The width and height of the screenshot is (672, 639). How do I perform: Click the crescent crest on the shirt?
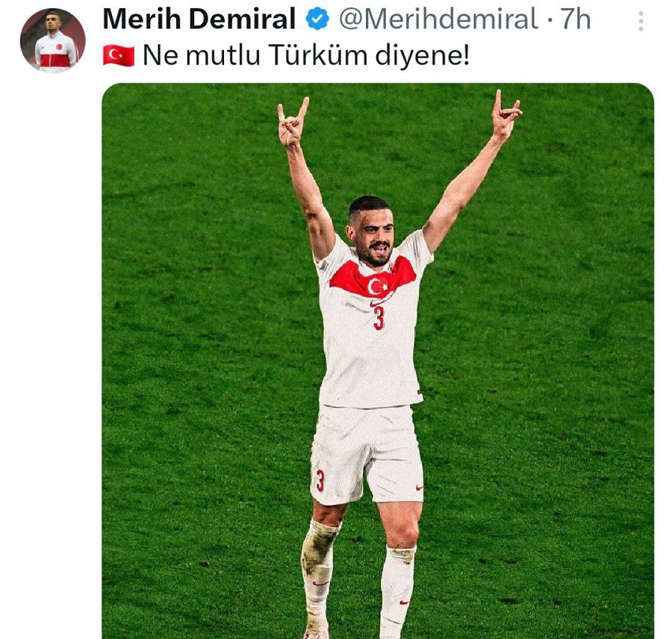coord(378,287)
